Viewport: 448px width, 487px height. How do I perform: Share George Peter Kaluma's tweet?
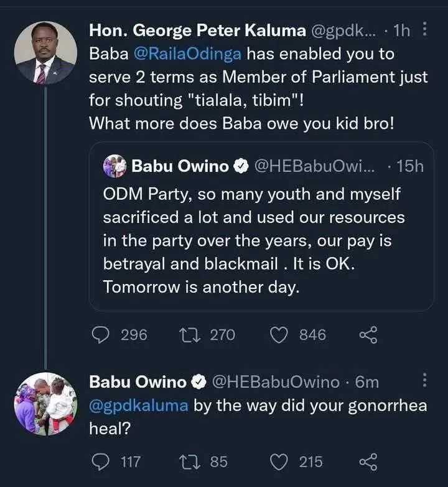(368, 334)
